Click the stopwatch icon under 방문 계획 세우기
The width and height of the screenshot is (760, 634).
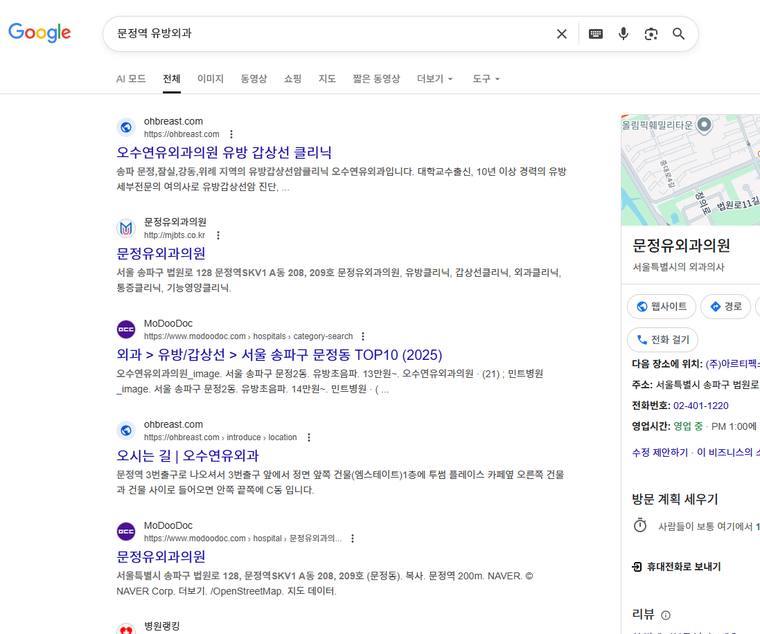pyautogui.click(x=640, y=525)
